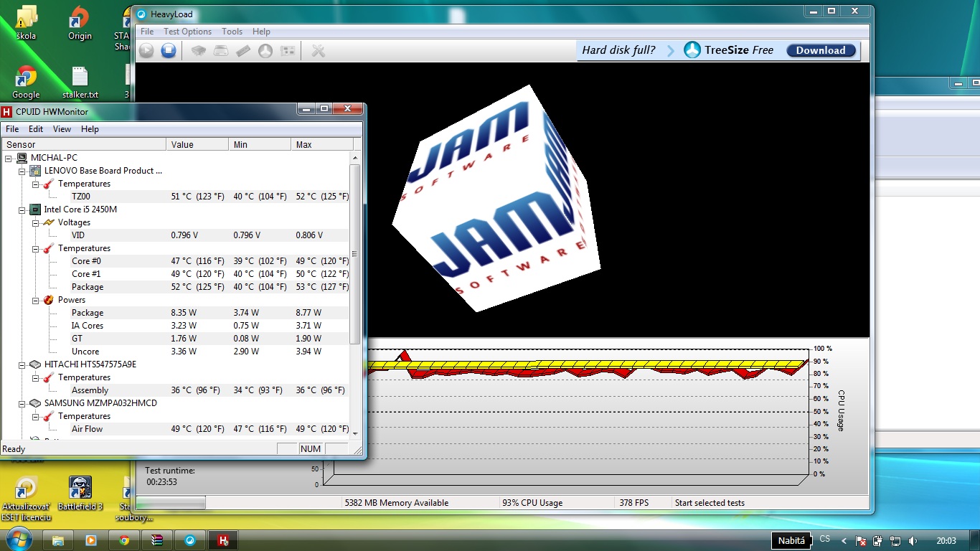Open View menu in HWMonitor
Screen dimensions: 980x551
[62, 129]
